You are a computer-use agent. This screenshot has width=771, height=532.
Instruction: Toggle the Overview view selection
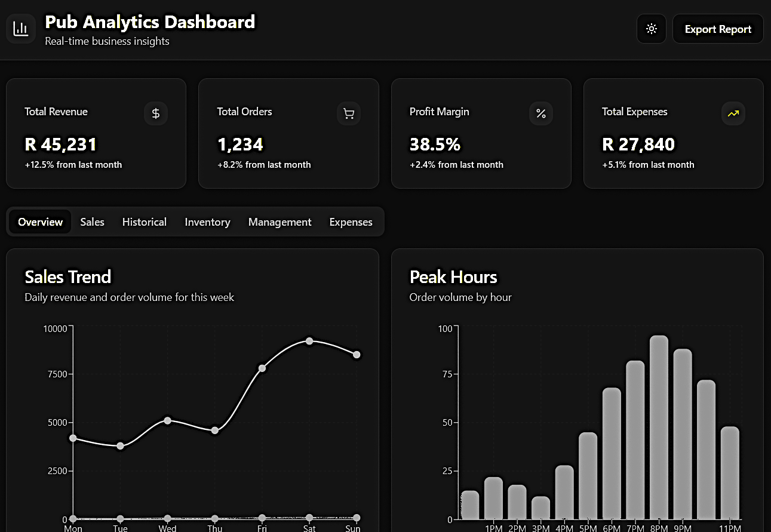(39, 222)
